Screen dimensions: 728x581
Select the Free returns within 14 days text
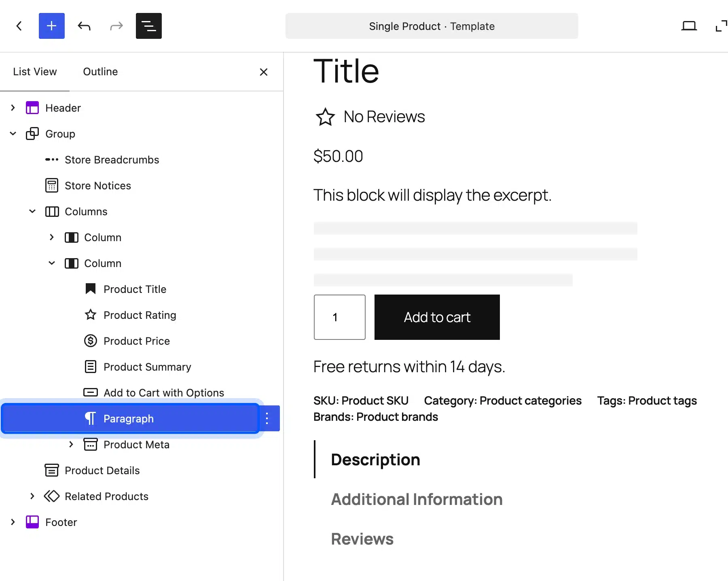click(x=409, y=367)
